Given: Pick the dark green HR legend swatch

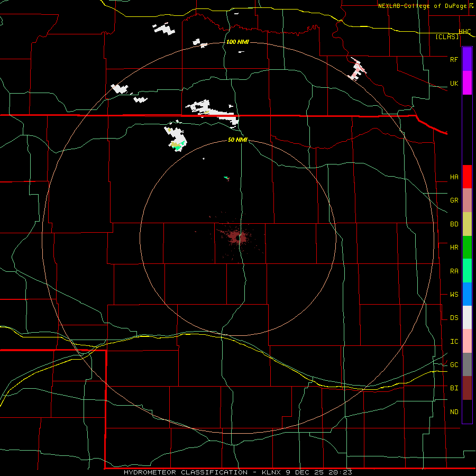Looking at the screenshot, I should 467,248.
